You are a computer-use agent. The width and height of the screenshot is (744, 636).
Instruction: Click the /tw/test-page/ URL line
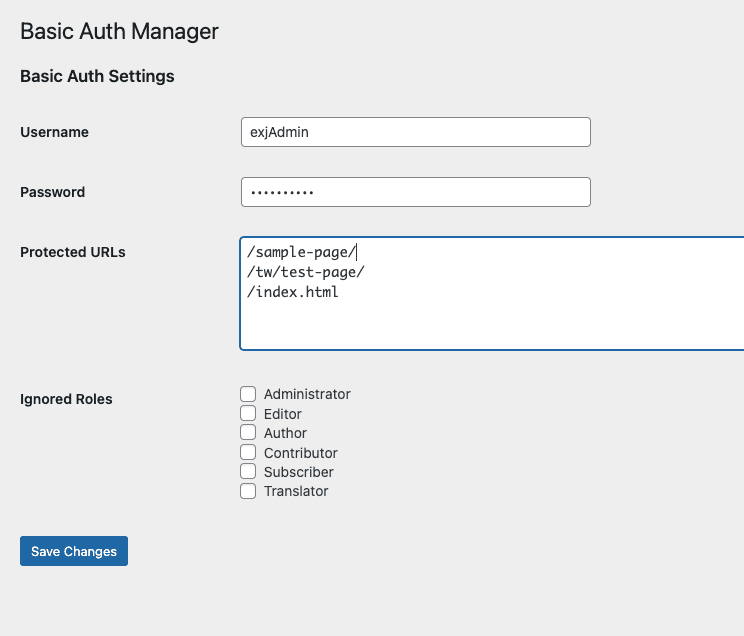[x=298, y=272]
